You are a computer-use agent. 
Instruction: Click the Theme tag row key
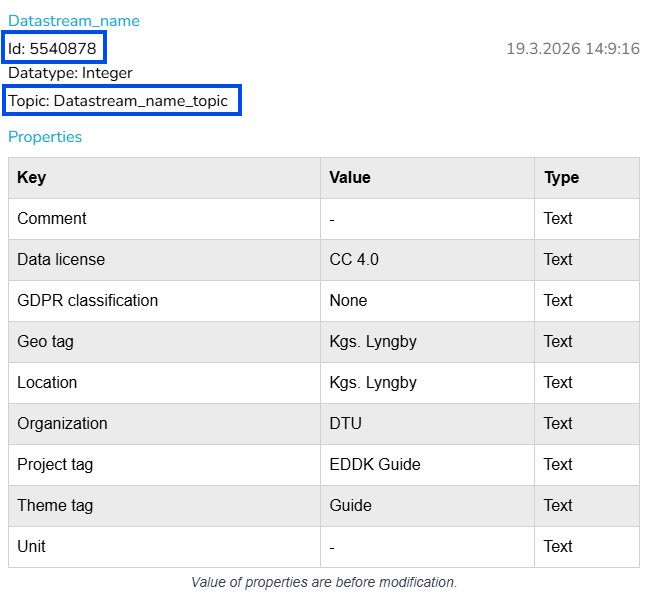55,505
